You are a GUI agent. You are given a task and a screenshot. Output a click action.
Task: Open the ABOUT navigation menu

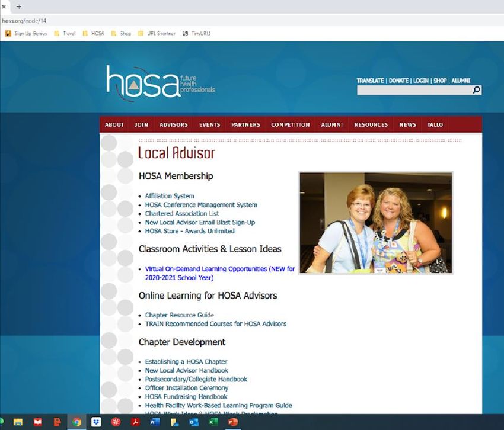(x=114, y=124)
